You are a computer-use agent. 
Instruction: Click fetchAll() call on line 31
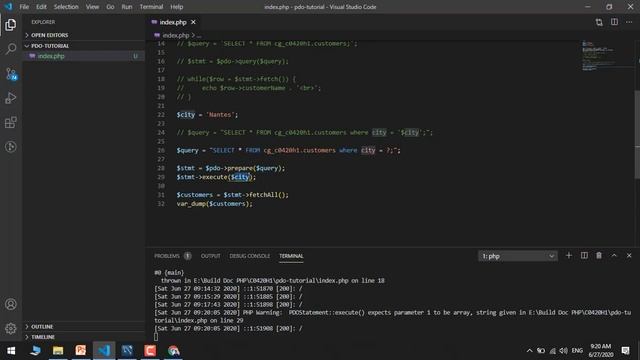267,195
